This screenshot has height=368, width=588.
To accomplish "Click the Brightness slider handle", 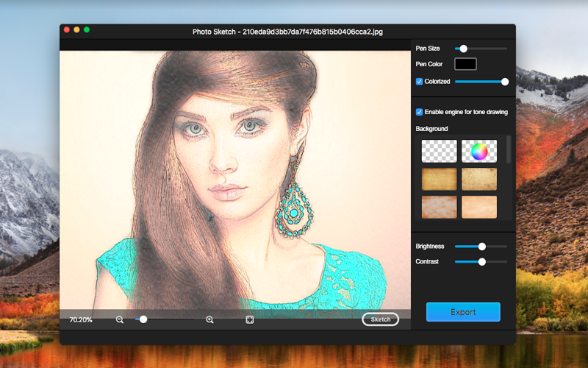I will pos(482,247).
